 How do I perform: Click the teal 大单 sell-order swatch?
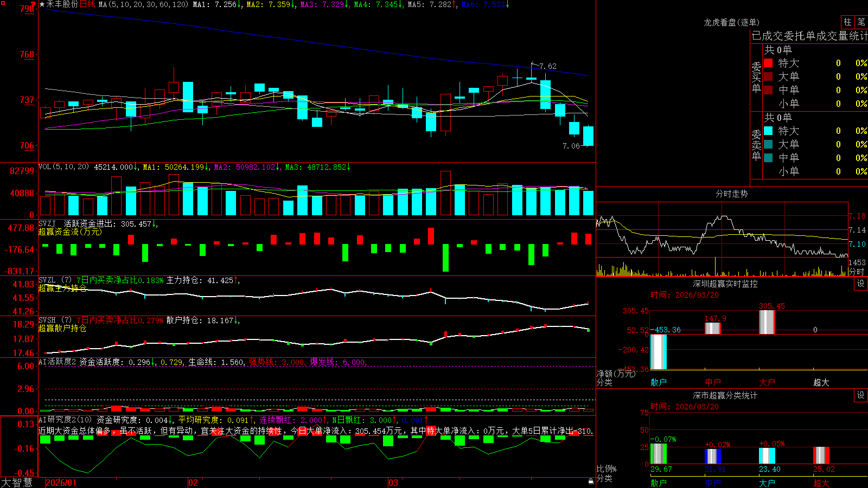coord(768,144)
